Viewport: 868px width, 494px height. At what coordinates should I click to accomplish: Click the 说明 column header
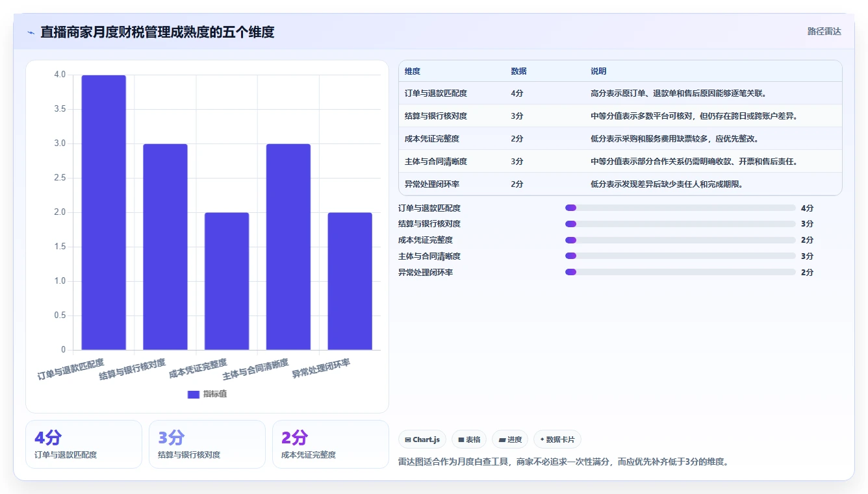[598, 71]
